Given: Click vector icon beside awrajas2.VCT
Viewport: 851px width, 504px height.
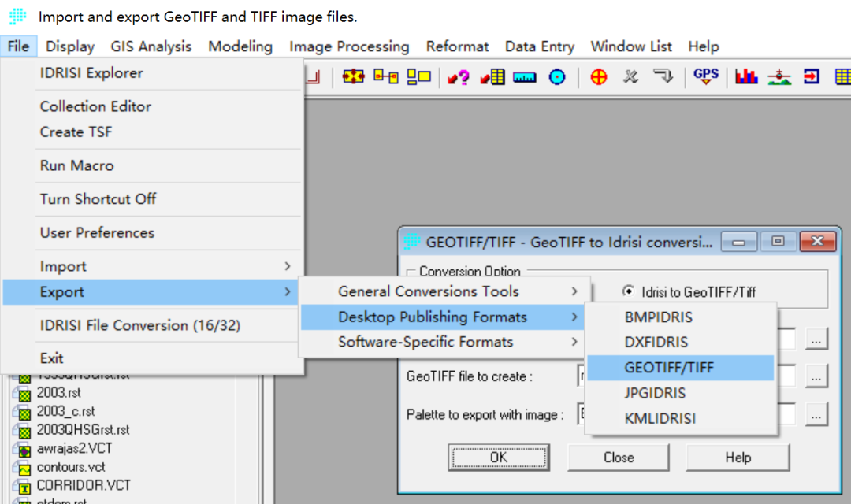Looking at the screenshot, I should pos(23,450).
